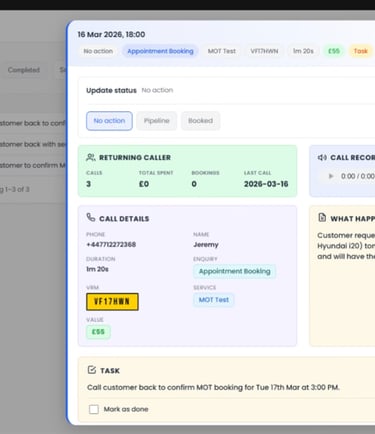Play the call recording
The width and height of the screenshot is (375, 434).
tap(331, 176)
